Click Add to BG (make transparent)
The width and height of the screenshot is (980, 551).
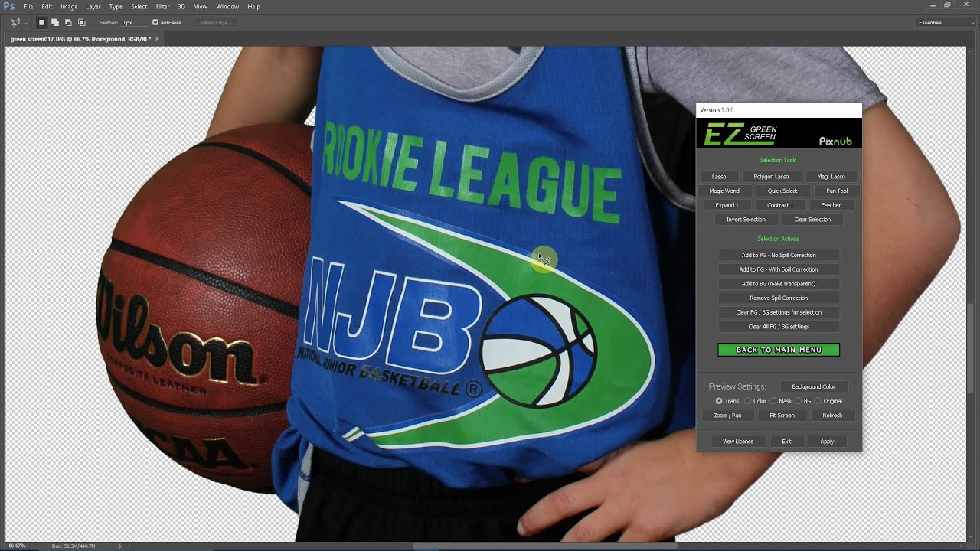click(x=779, y=284)
